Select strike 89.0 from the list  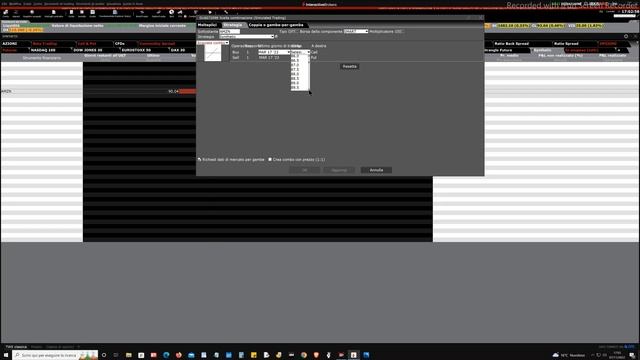[298, 83]
